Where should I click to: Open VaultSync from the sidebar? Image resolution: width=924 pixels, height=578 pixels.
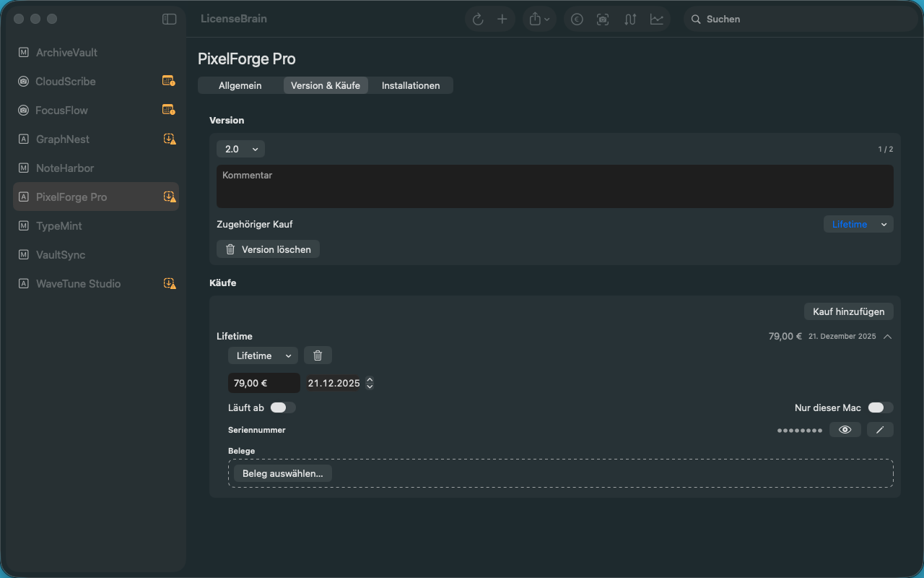click(x=96, y=255)
